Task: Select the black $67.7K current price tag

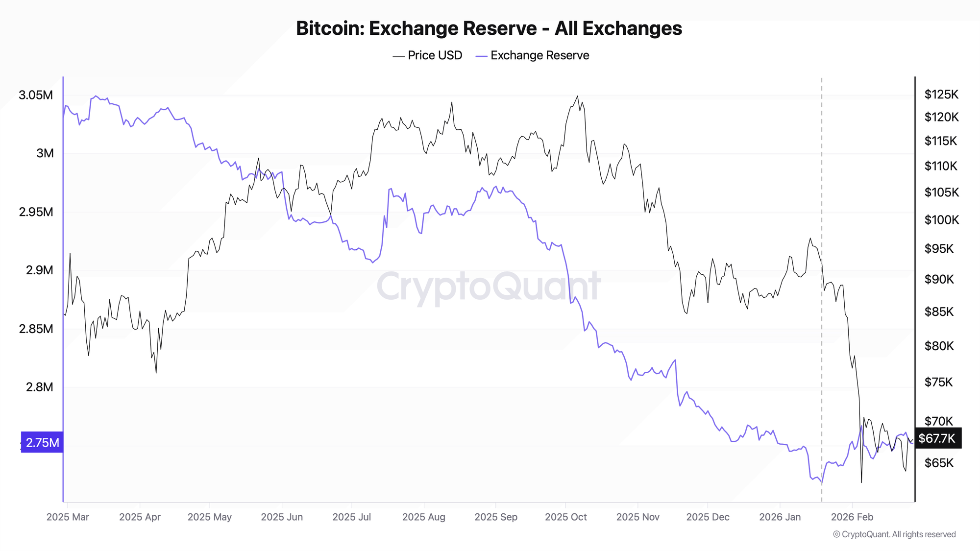Action: pyautogui.click(x=937, y=438)
